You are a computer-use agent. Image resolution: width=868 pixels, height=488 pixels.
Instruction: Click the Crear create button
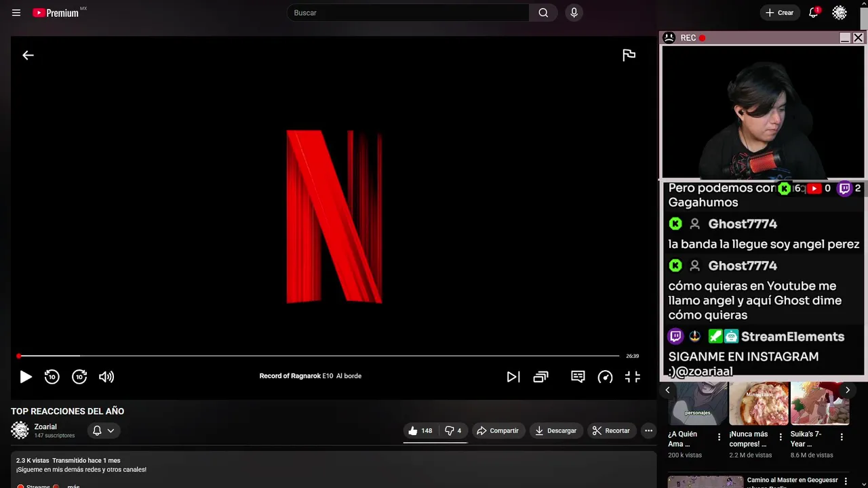click(x=779, y=13)
